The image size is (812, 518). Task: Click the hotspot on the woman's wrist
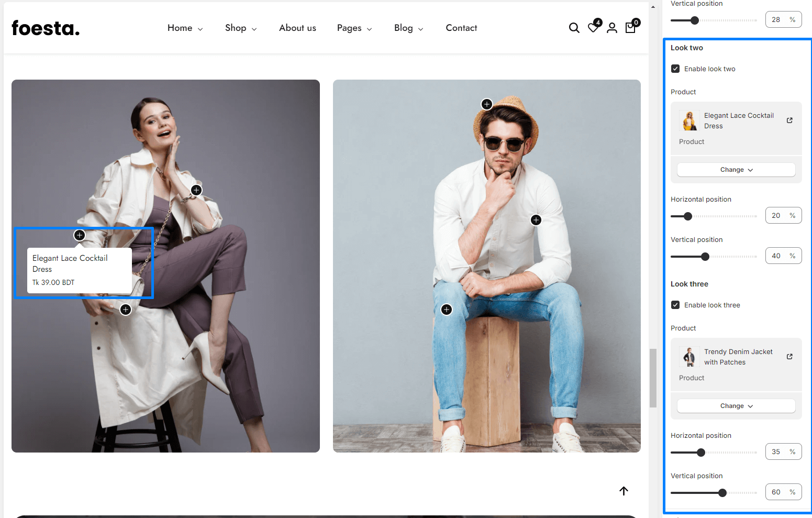coord(196,190)
